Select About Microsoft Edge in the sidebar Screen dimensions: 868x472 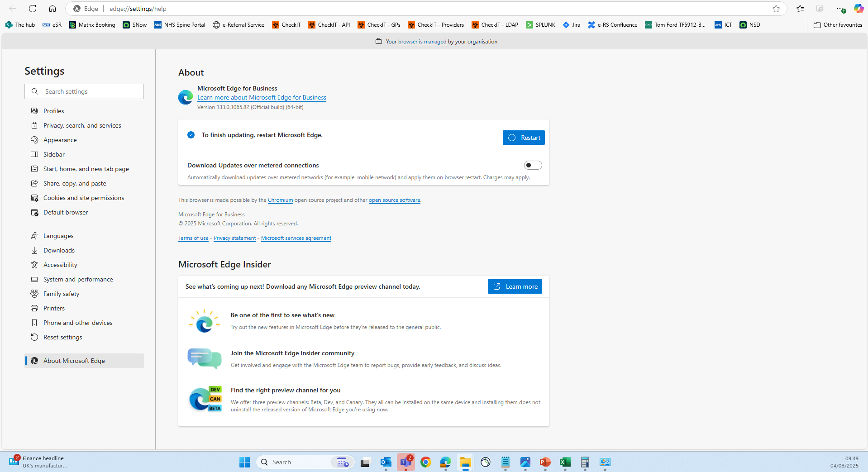click(x=84, y=361)
